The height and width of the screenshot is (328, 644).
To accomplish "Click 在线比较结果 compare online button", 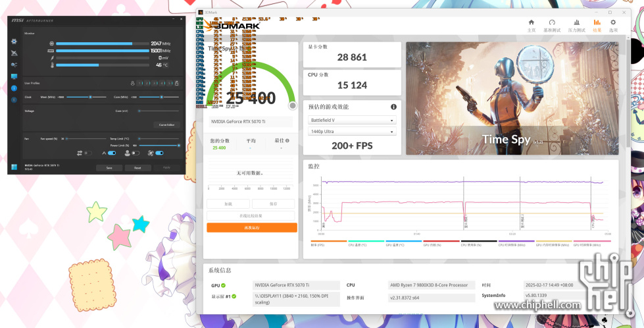I will coord(251,216).
